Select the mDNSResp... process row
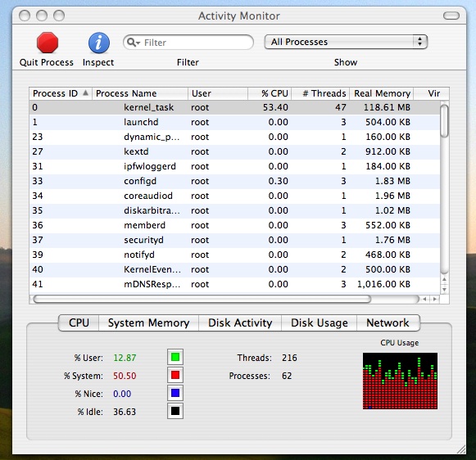Screen dimensions: 476x460 point(234,284)
